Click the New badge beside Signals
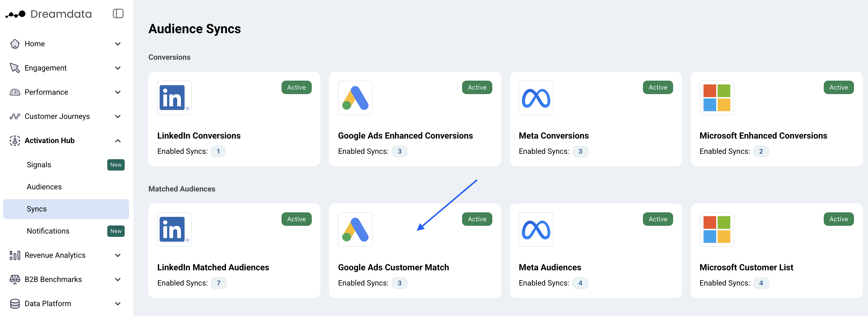Image resolution: width=868 pixels, height=316 pixels. (116, 165)
